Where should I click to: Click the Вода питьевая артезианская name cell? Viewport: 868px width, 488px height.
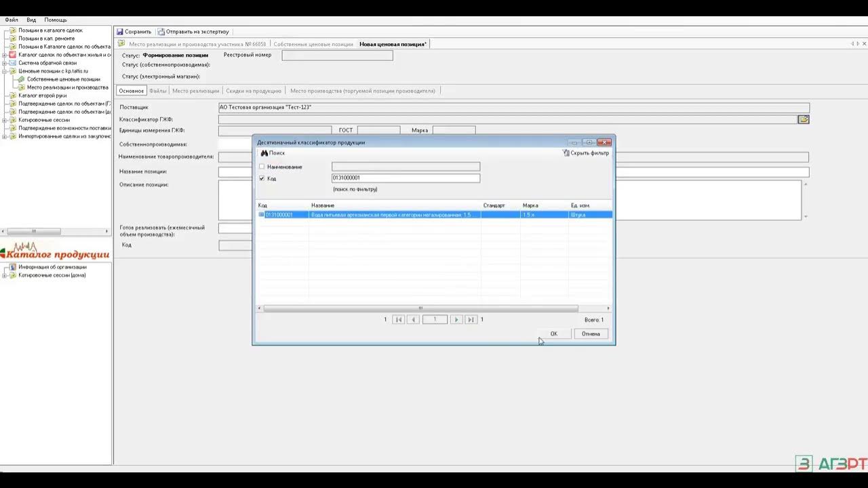[395, 215]
